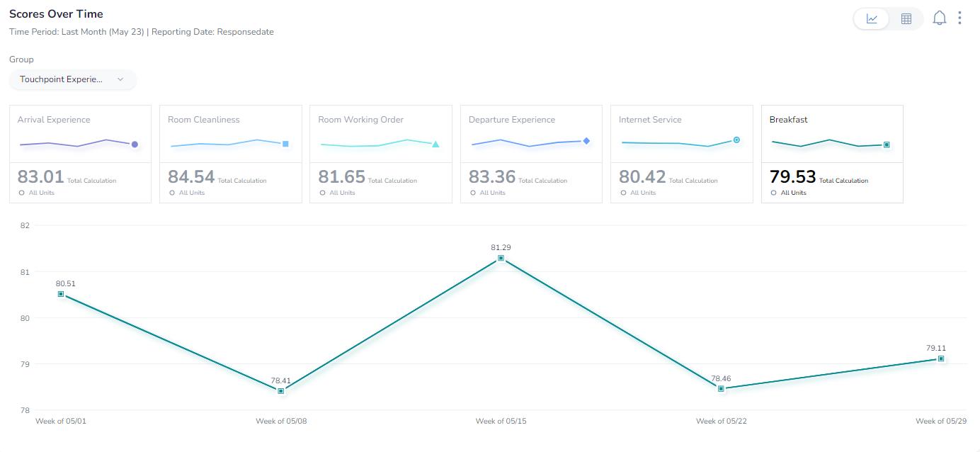The width and height of the screenshot is (980, 452).
Task: Click the Breakfast score card
Action: (832, 154)
